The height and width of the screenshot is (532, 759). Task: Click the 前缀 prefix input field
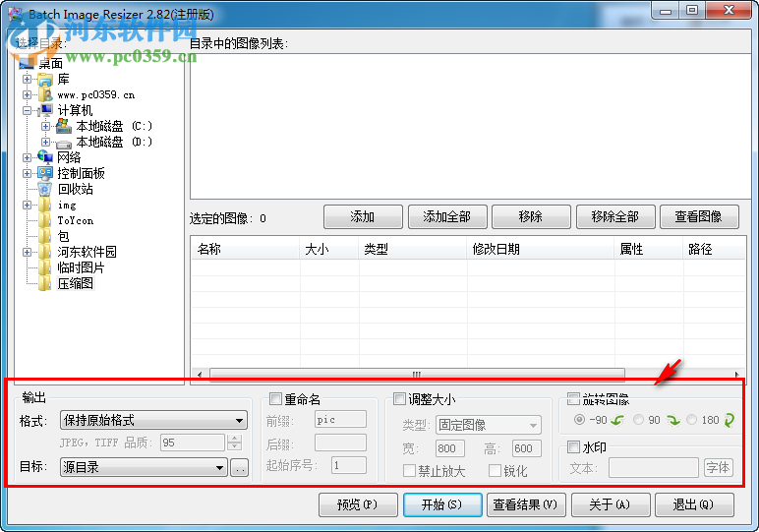coord(340,419)
